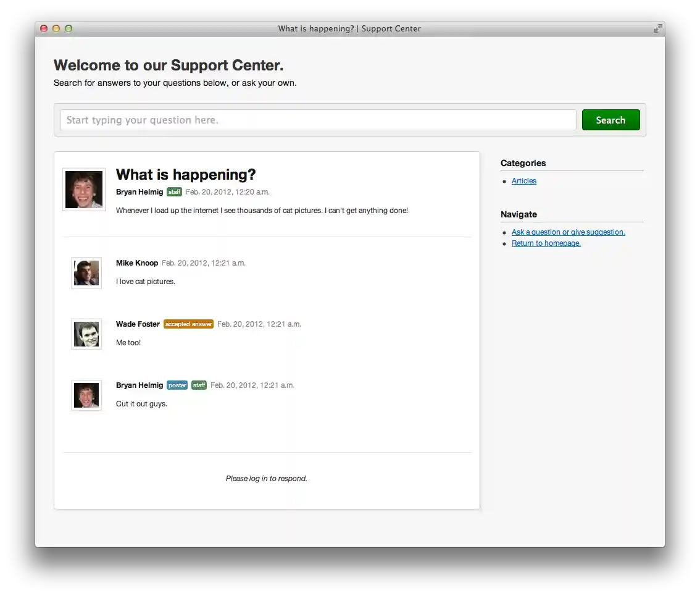Click Wade Foster's avatar thumbnail
Screen dimensions: 700x596
click(x=86, y=334)
